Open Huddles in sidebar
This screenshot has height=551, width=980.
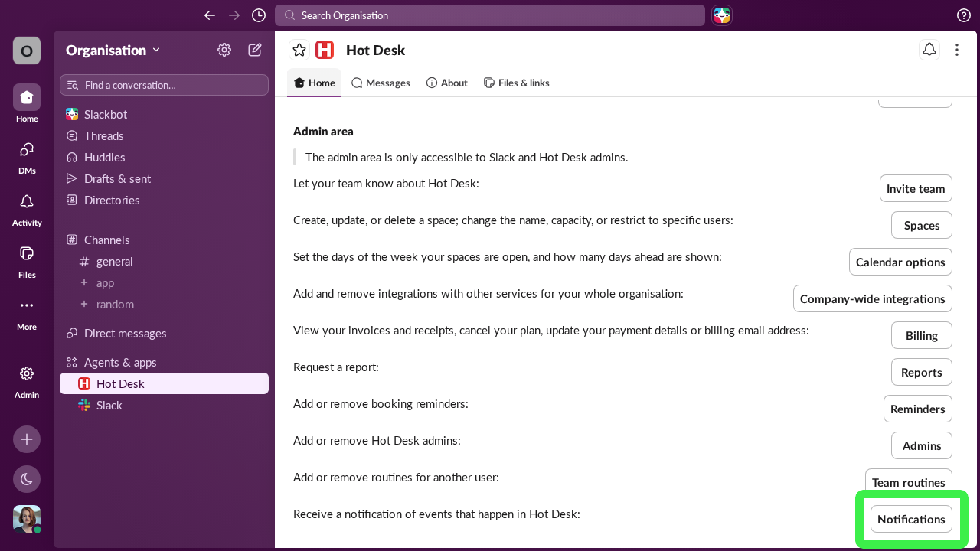(164, 157)
